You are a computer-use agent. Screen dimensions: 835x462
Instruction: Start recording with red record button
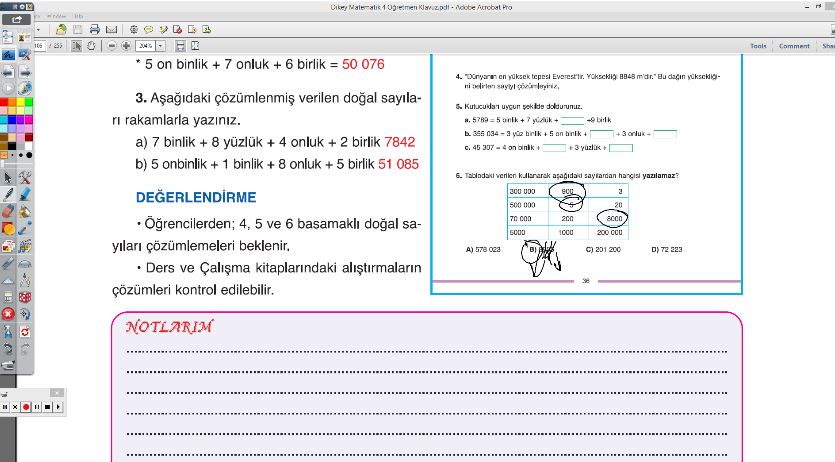coord(26,407)
